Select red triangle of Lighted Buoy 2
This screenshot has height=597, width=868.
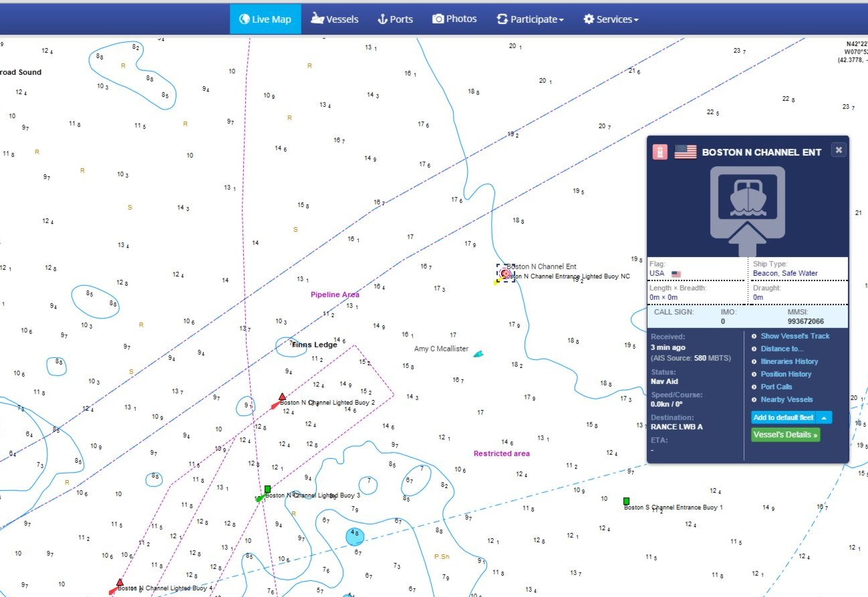282,397
